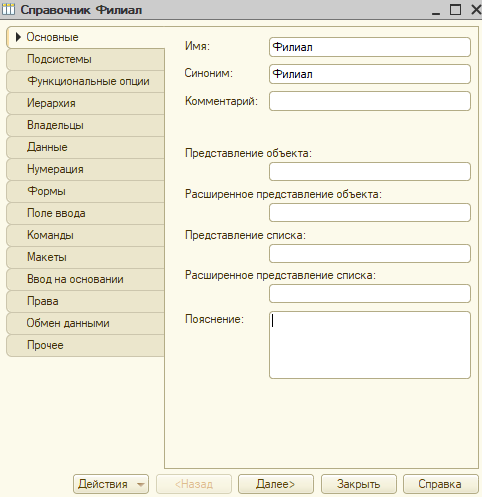Switch to the Подсистемы tab
The image size is (482, 497).
pos(85,59)
